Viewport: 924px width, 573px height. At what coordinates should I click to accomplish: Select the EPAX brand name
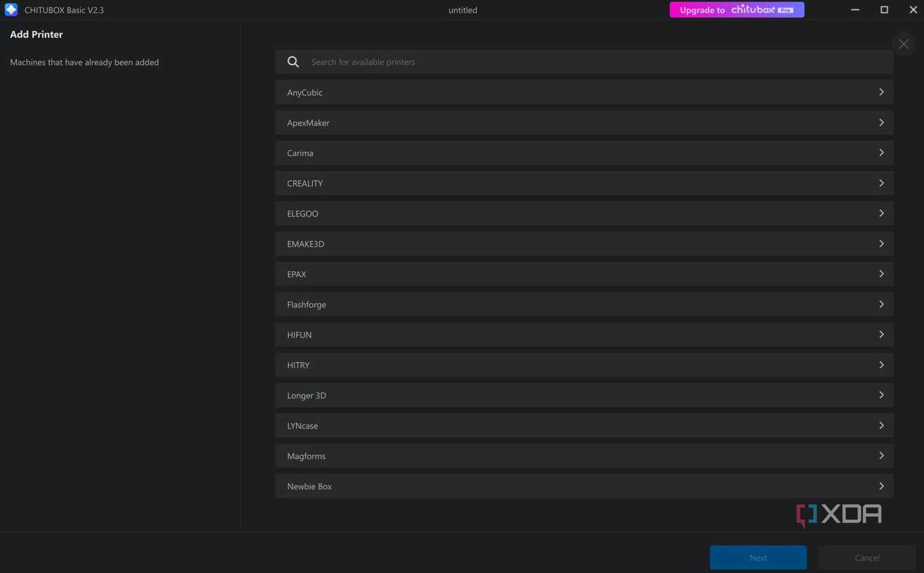point(296,274)
